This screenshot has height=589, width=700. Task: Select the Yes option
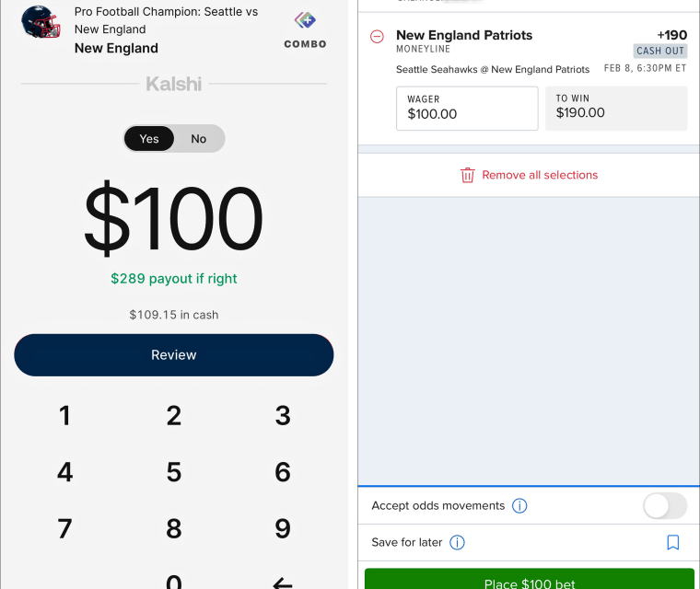pyautogui.click(x=149, y=139)
